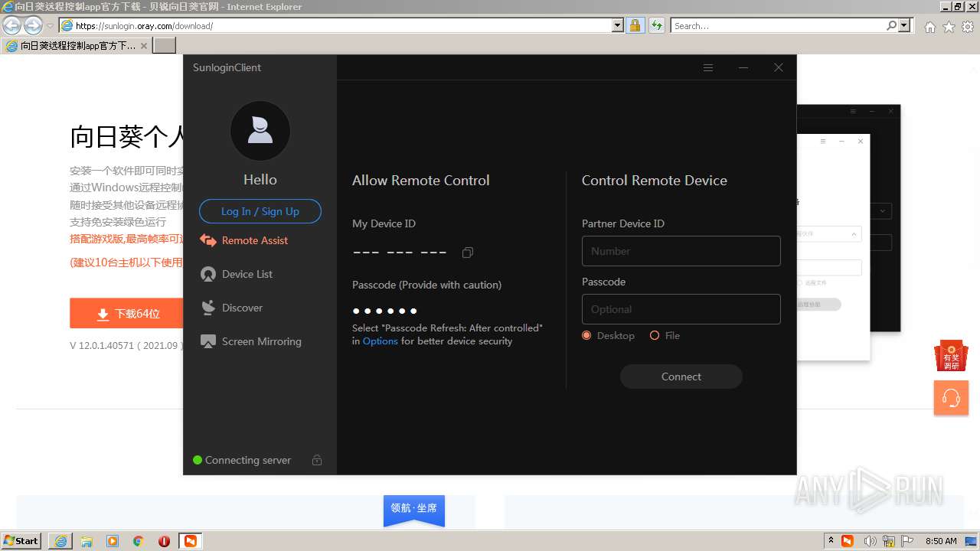Refresh the page in Internet Explorer
980x551 pixels.
coord(657,25)
